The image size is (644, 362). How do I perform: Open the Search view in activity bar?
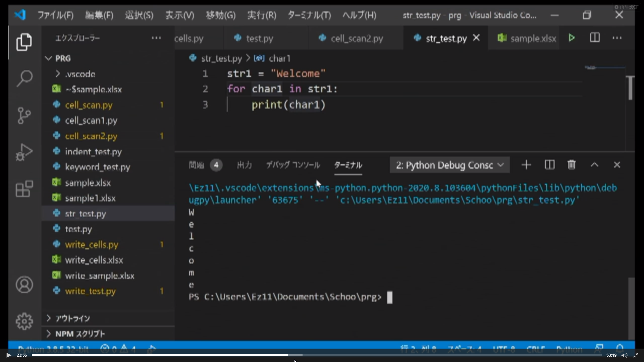click(x=24, y=78)
